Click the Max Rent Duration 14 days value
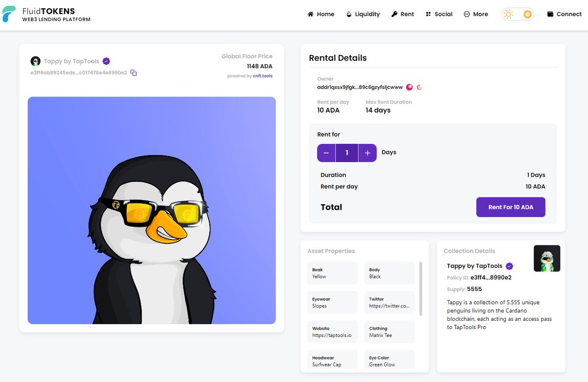The width and height of the screenshot is (588, 382). 378,110
